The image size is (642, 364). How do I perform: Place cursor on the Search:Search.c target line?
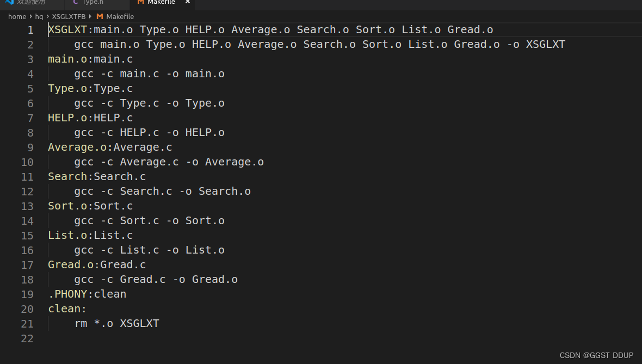tap(97, 176)
